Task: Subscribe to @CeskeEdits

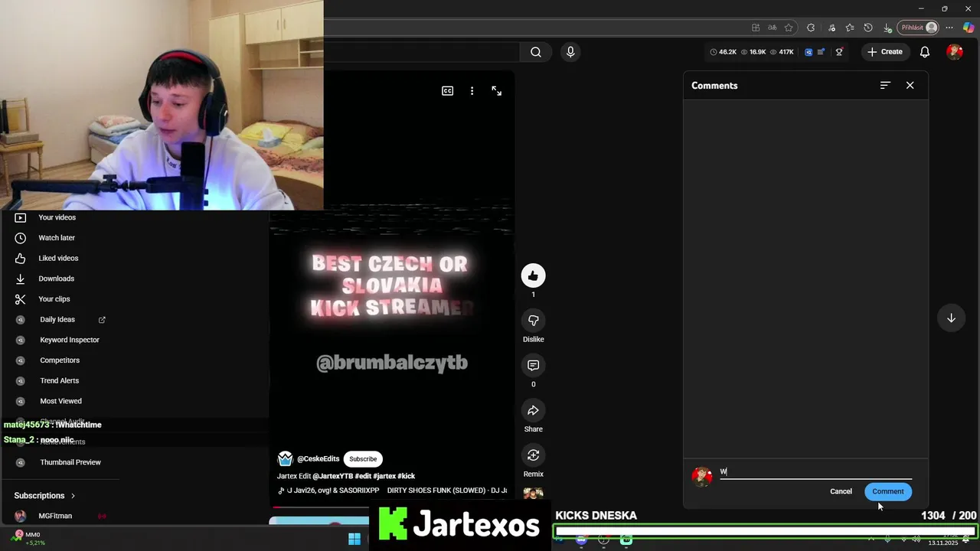Action: 363,459
